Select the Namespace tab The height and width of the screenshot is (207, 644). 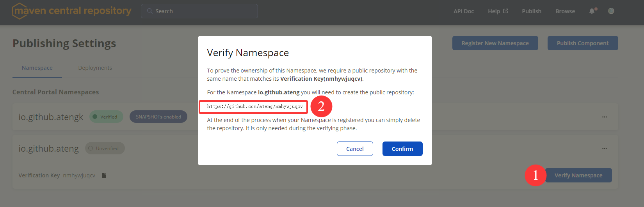[x=37, y=68]
